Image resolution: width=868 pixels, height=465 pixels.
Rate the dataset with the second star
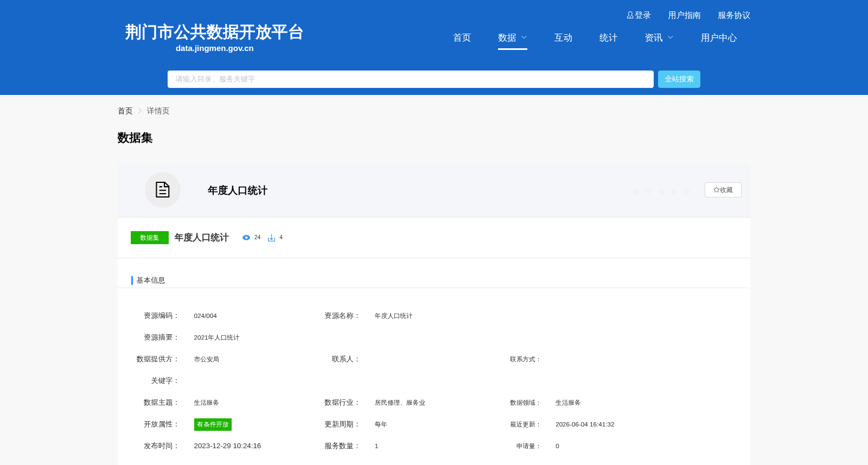(648, 190)
